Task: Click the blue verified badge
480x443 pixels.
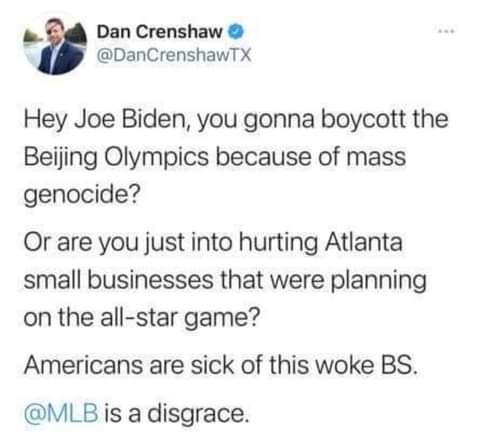Action: point(236,32)
